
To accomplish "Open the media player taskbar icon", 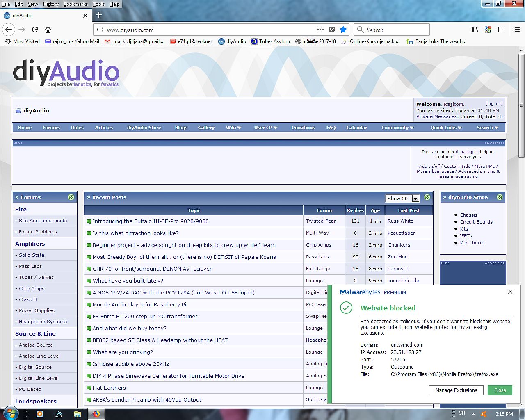I will pos(40,414).
